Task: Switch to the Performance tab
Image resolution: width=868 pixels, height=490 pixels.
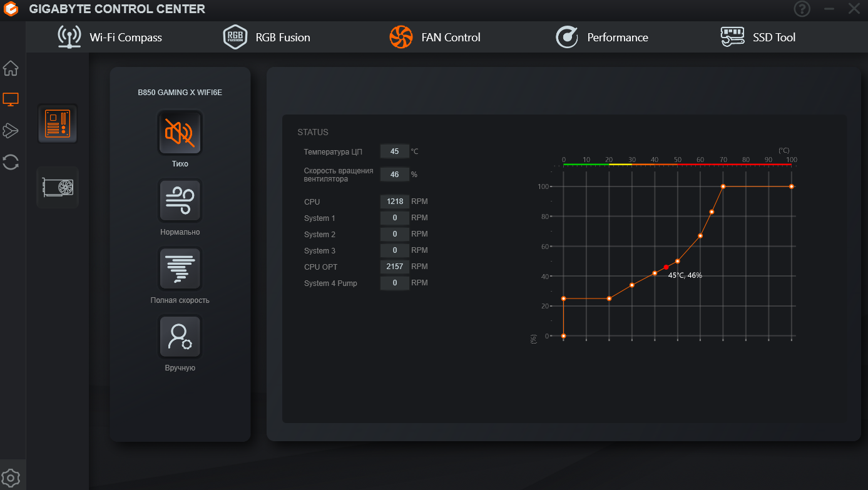Action: [602, 38]
